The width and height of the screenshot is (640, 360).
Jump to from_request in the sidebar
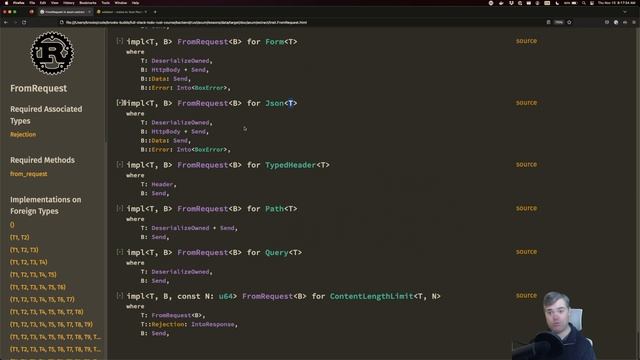point(29,174)
